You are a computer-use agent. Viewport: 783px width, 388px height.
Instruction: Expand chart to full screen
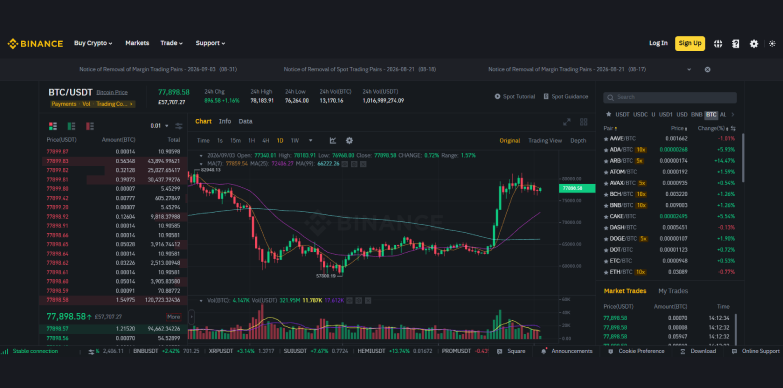click(x=567, y=121)
